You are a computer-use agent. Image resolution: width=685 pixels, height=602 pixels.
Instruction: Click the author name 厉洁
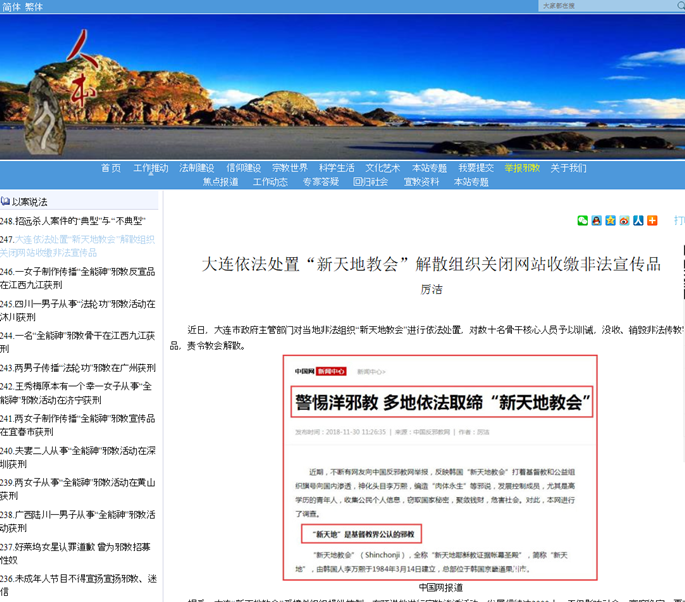pos(431,289)
